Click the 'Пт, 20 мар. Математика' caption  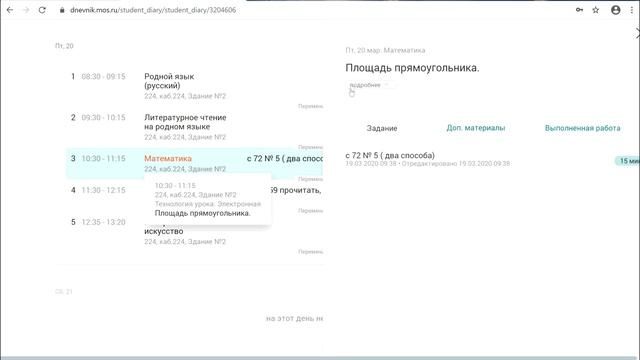pyautogui.click(x=385, y=50)
